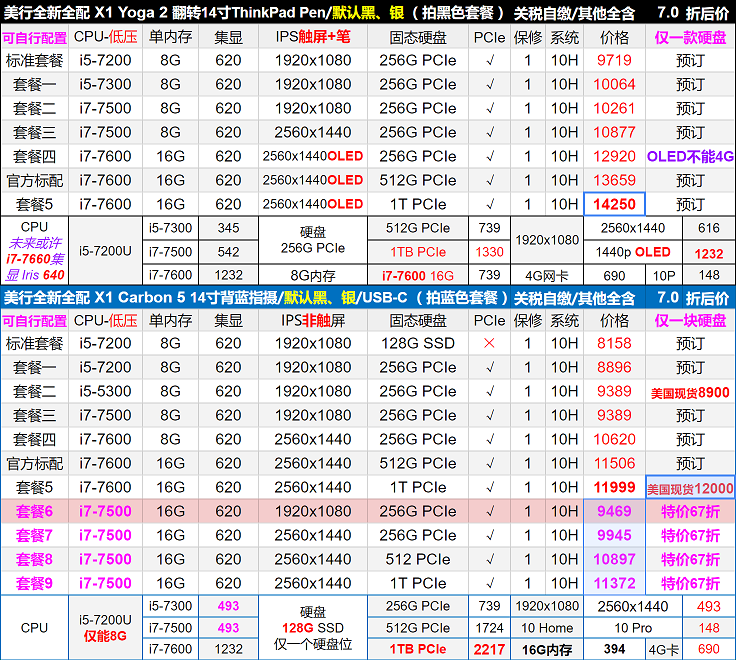Select the bold 11999 price cell
The image size is (736, 660).
pyautogui.click(x=614, y=487)
